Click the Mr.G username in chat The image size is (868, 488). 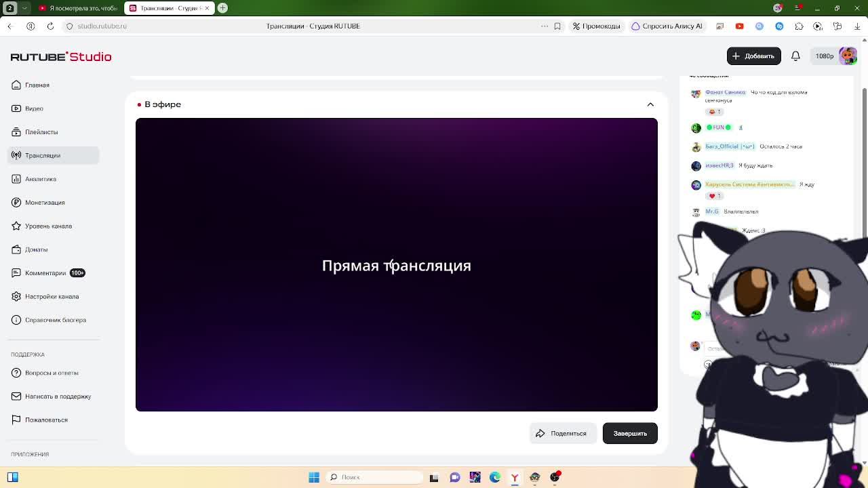[x=711, y=211]
